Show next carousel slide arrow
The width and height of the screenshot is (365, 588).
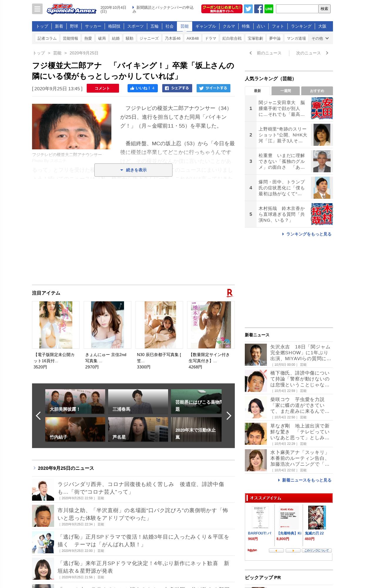coord(229,416)
